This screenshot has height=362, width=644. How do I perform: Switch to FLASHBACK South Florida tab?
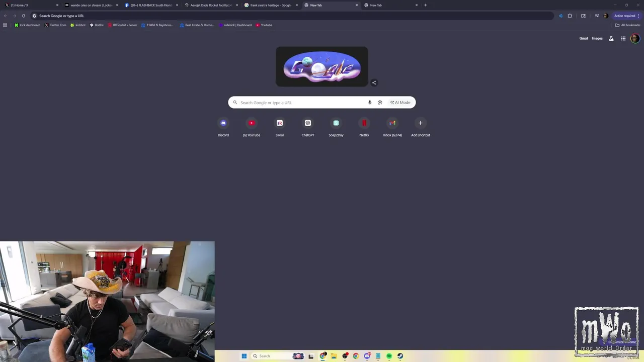[150, 5]
